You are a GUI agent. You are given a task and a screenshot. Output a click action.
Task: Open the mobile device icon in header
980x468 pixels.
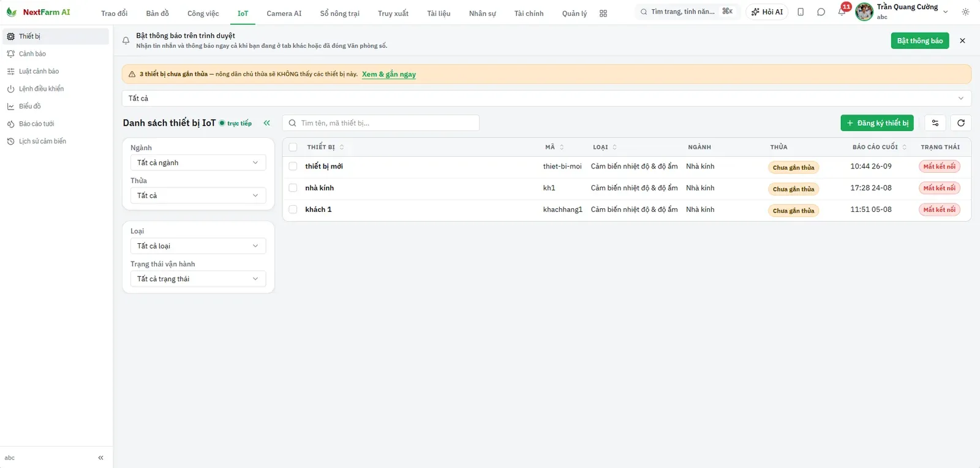click(x=801, y=12)
